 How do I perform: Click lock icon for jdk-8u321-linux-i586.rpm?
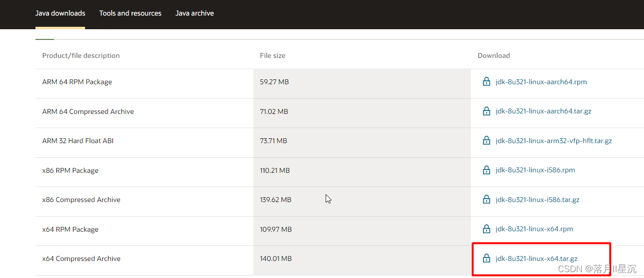tap(487, 170)
